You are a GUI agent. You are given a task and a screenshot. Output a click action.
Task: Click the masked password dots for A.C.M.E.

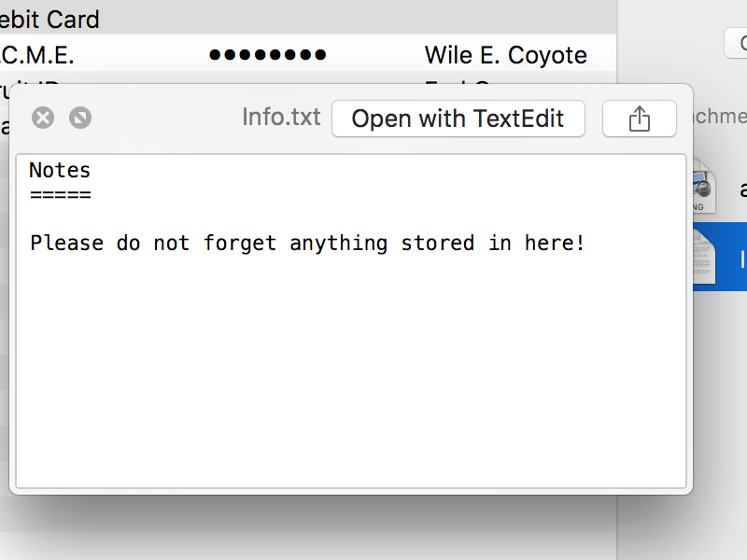pos(268,55)
